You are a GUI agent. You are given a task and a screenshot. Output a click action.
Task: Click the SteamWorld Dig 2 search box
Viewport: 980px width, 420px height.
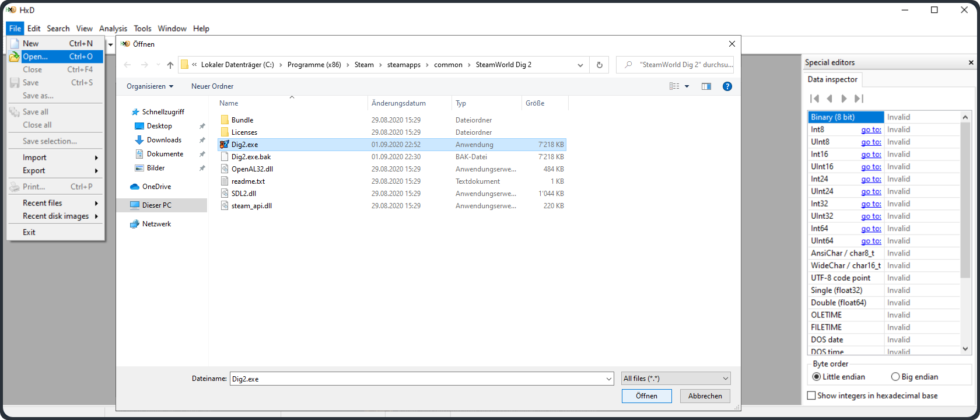(x=675, y=65)
